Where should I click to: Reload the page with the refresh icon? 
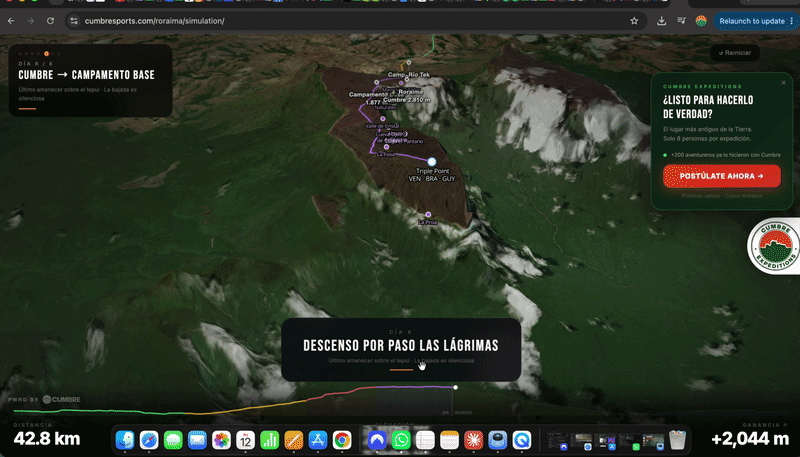50,21
